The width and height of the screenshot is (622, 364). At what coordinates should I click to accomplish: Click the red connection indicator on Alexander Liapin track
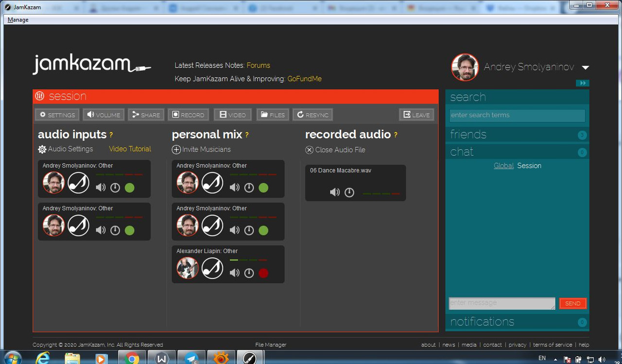263,273
